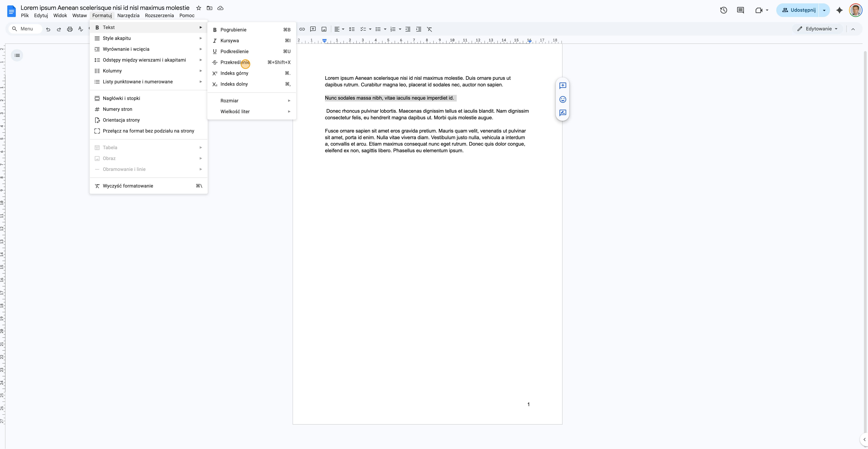
Task: Click add comment icon beside the page
Action: click(x=563, y=86)
